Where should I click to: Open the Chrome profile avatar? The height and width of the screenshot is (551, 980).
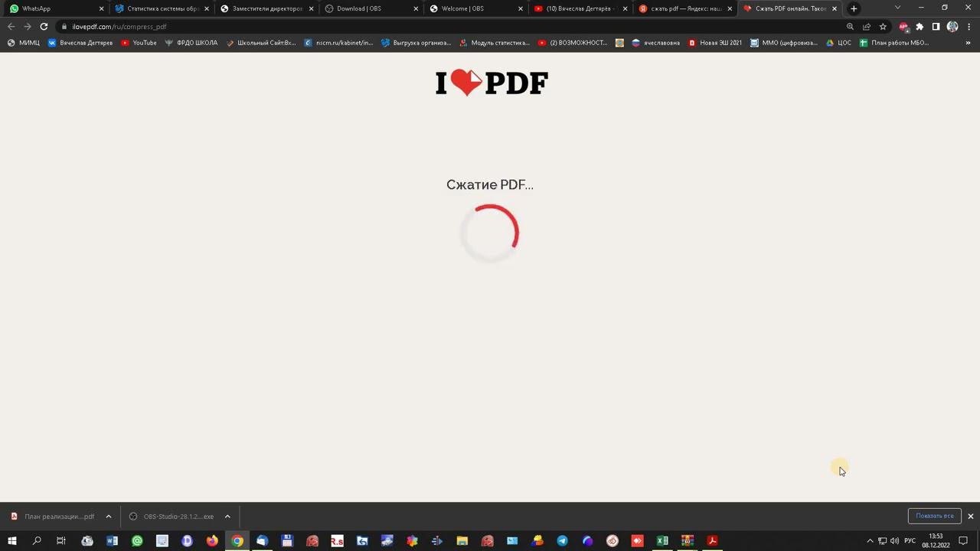(x=952, y=27)
